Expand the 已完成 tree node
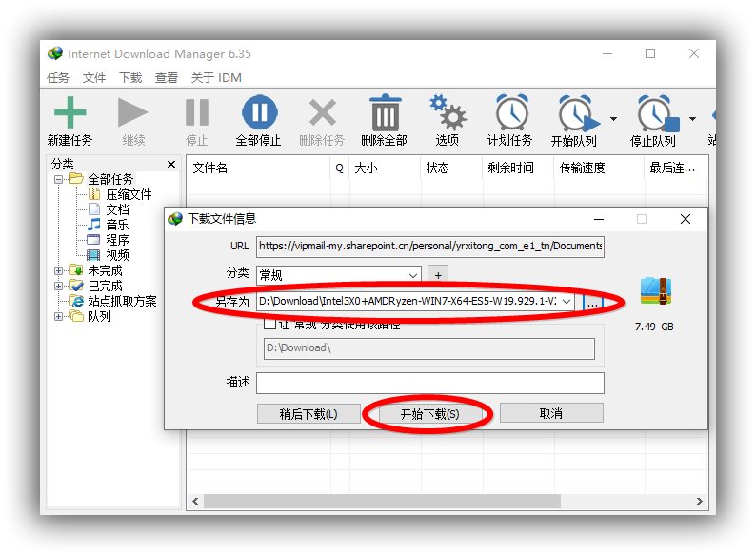The image size is (756, 555). (x=59, y=286)
